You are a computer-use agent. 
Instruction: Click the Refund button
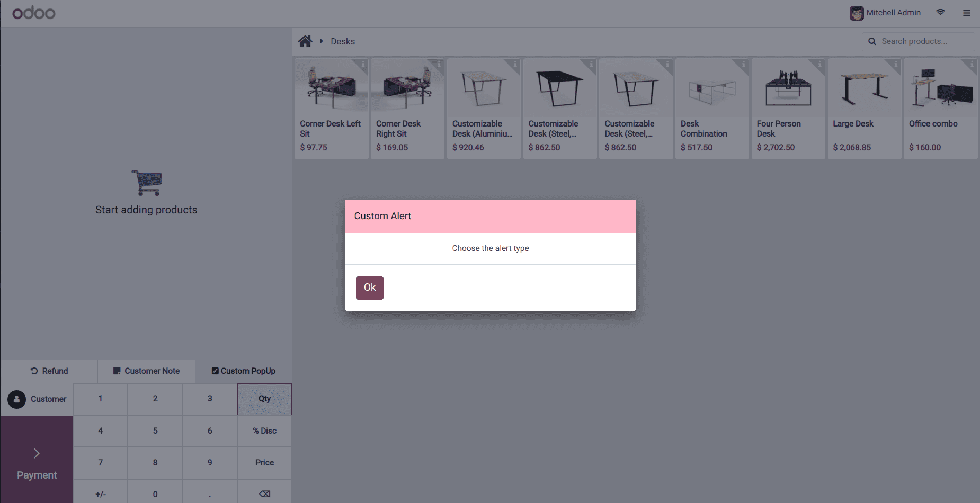coord(49,371)
